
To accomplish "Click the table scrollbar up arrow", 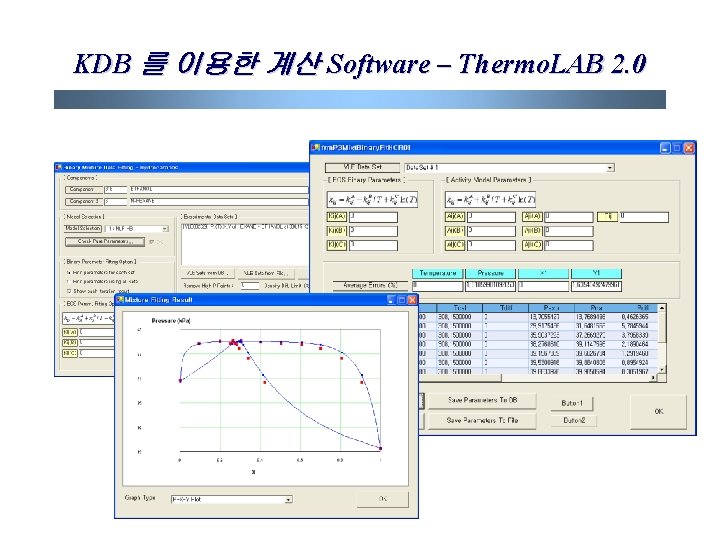I will coord(662,308).
